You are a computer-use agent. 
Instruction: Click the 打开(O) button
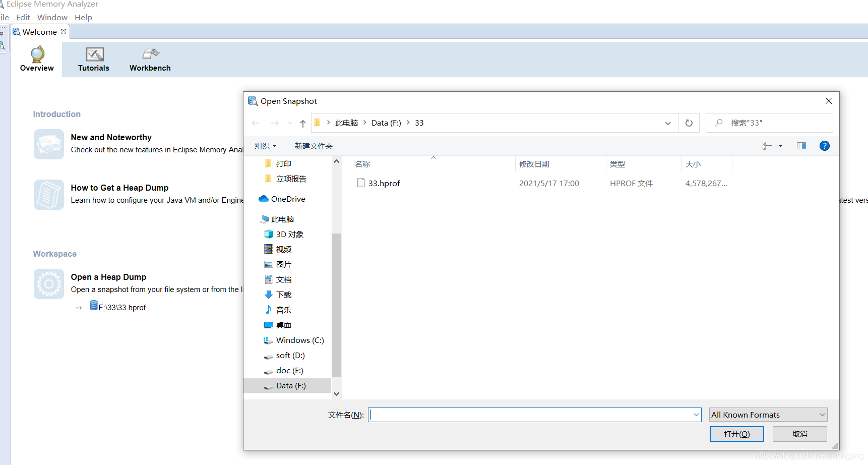point(736,434)
